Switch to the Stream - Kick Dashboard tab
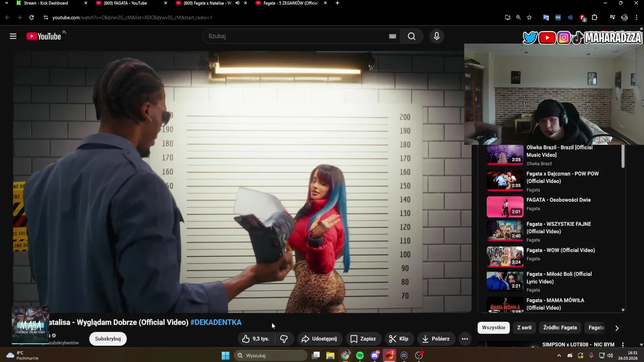This screenshot has height=362, width=644. [45, 3]
